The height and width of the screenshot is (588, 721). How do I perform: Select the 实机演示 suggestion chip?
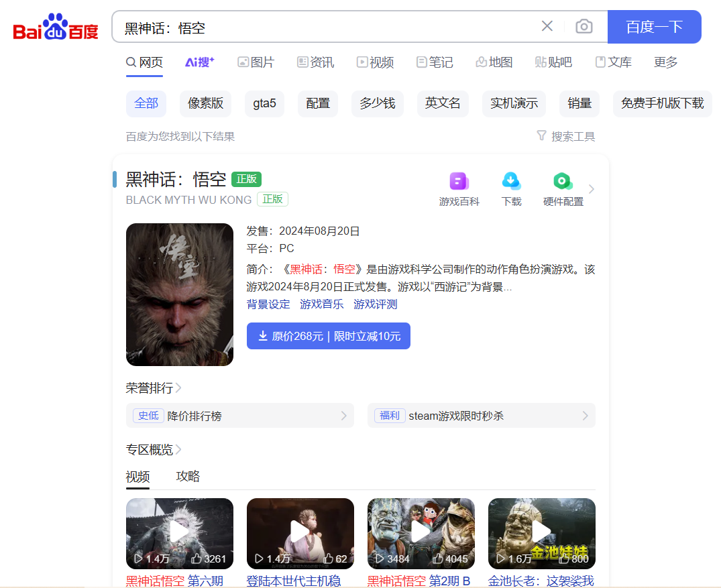click(514, 103)
